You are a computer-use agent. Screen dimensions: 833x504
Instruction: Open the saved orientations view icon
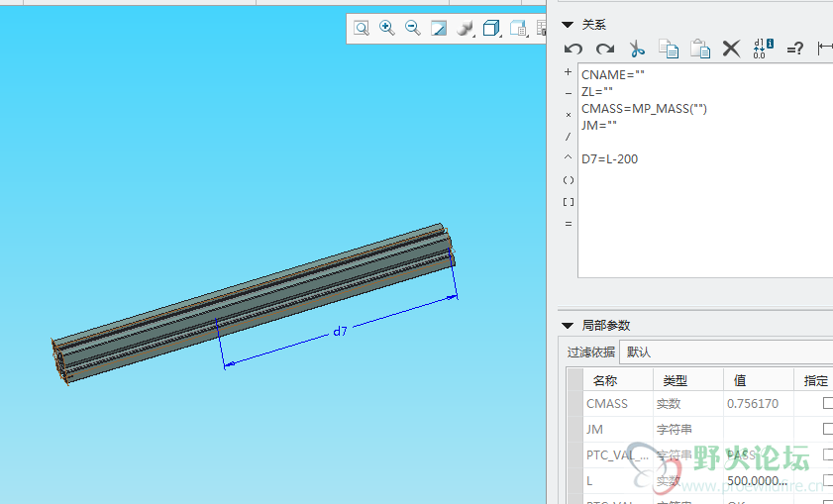tap(518, 28)
